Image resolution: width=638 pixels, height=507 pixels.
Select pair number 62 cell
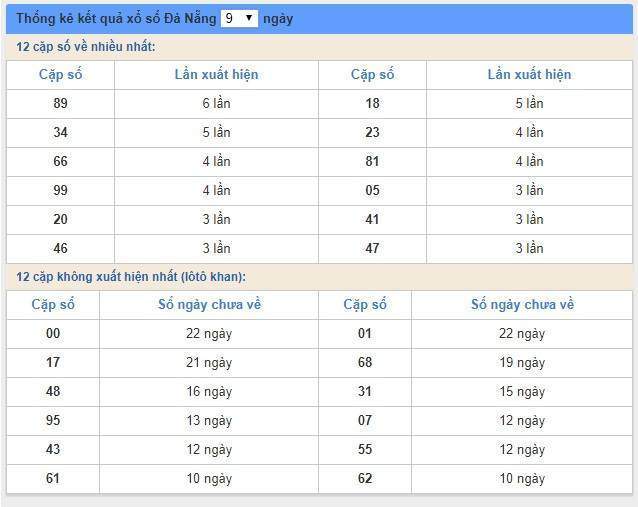pos(365,479)
